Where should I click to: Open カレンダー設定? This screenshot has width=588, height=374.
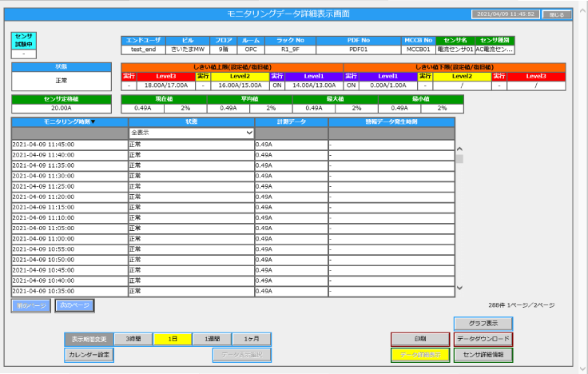[x=89, y=355]
